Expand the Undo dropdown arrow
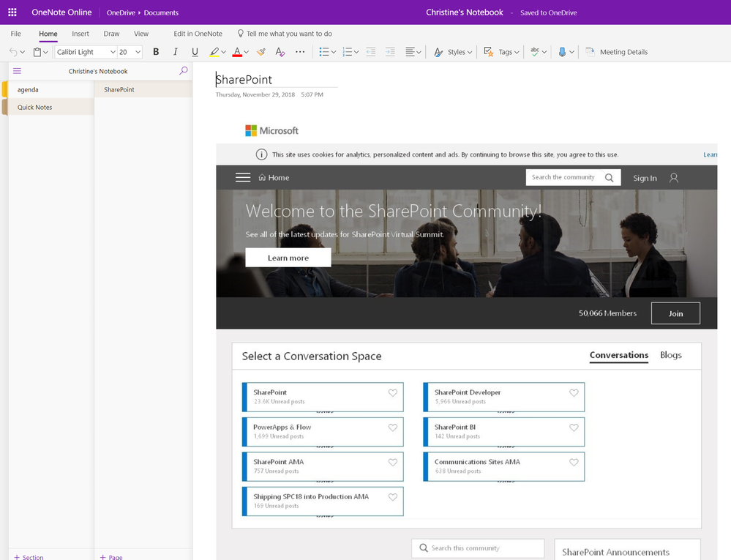Screen dimensions: 731x560 pos(23,52)
